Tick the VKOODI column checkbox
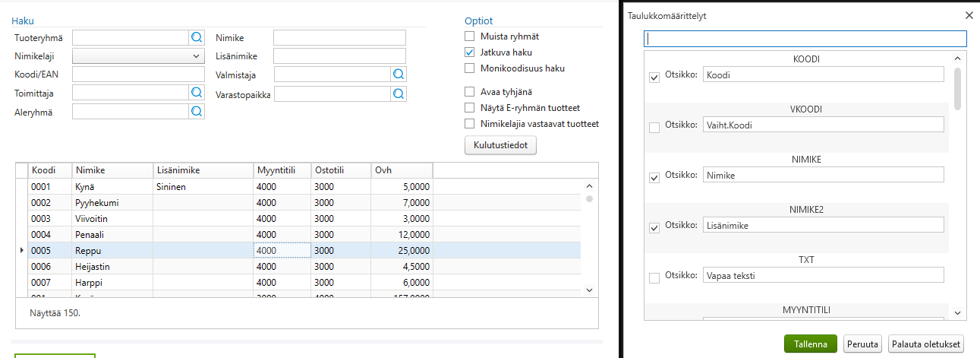 [x=654, y=128]
